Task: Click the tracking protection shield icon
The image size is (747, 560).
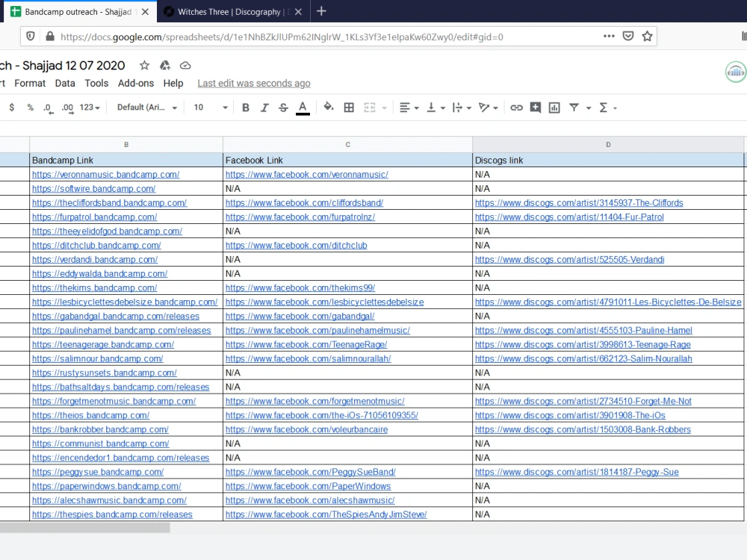Action: coord(31,36)
